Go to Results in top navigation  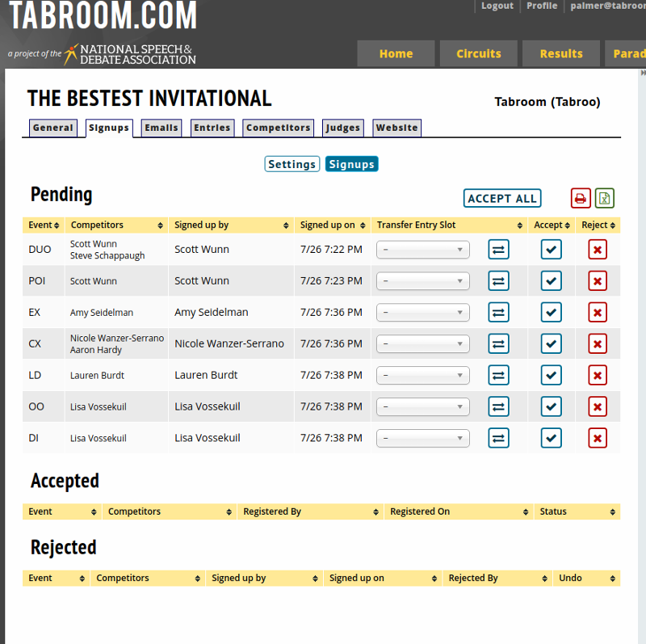[561, 54]
